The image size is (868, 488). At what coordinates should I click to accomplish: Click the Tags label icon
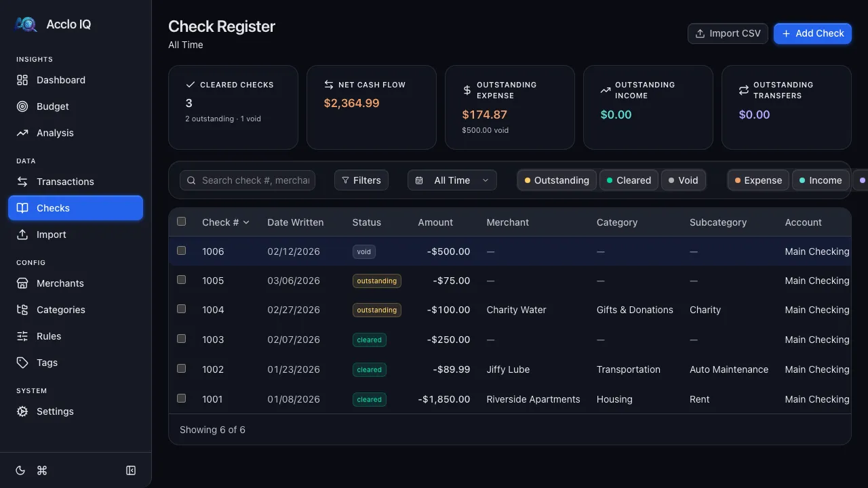coord(22,363)
